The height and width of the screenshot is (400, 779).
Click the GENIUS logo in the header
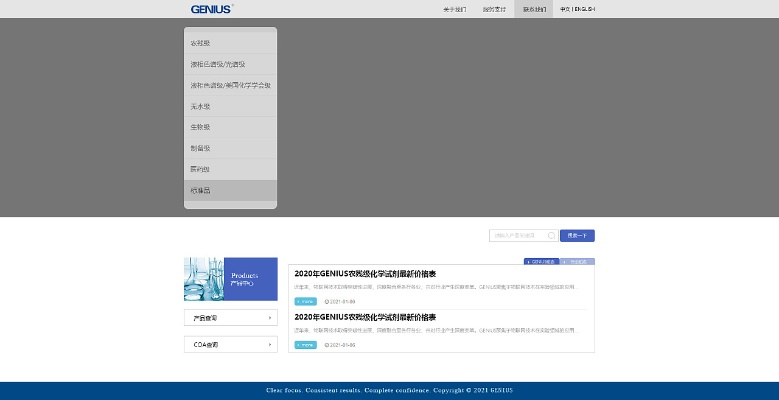[212, 9]
